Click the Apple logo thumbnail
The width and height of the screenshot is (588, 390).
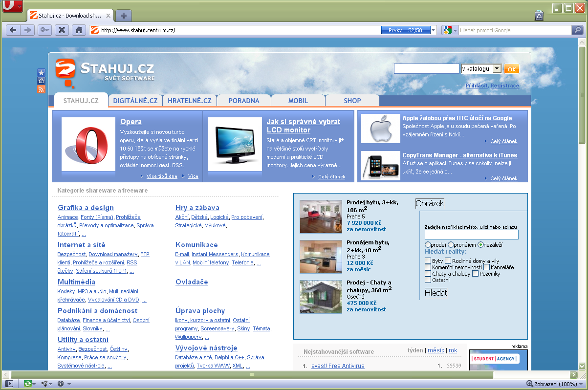pyautogui.click(x=381, y=129)
